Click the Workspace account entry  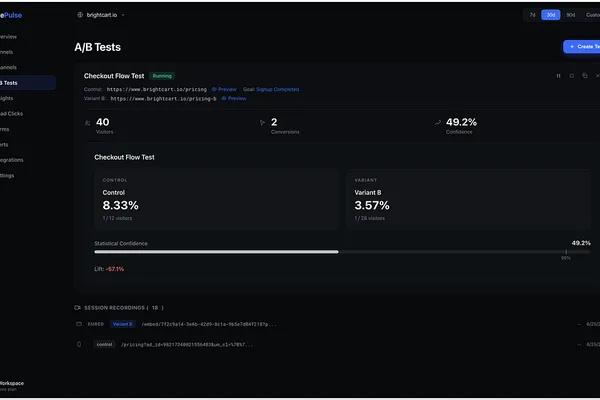(12, 386)
